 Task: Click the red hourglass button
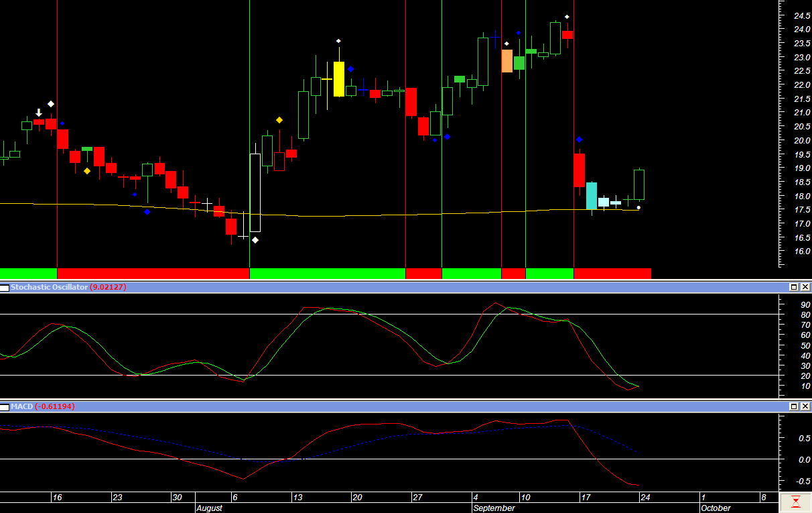click(x=796, y=502)
